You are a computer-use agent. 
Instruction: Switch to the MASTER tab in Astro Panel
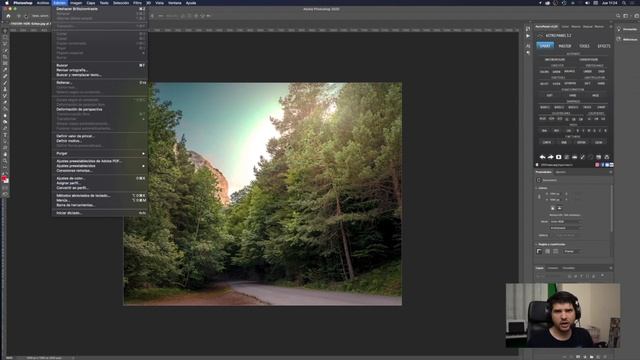pos(565,46)
